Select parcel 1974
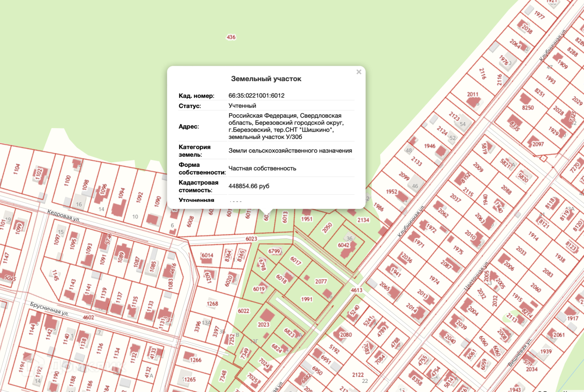 tap(434, 279)
